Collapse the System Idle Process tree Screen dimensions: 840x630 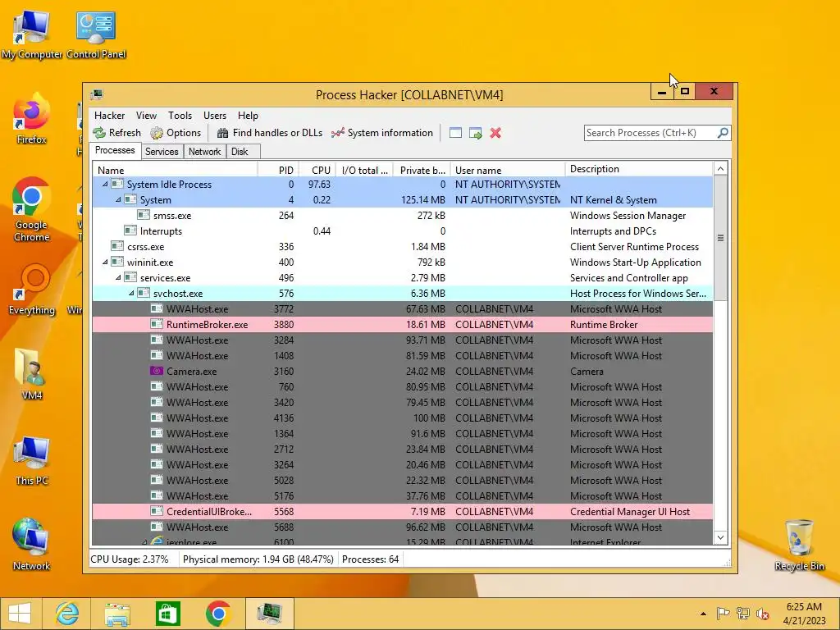coord(105,184)
